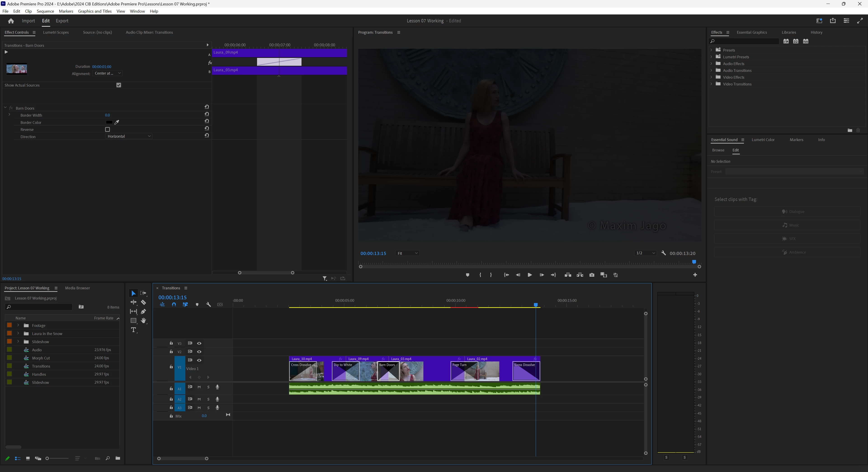Open the Sequence menu
Screen dimensions: 868x472
[45, 11]
